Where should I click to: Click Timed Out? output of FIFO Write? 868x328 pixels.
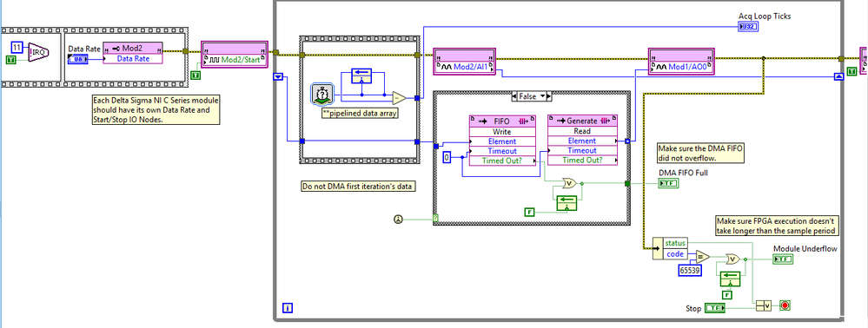coord(503,161)
